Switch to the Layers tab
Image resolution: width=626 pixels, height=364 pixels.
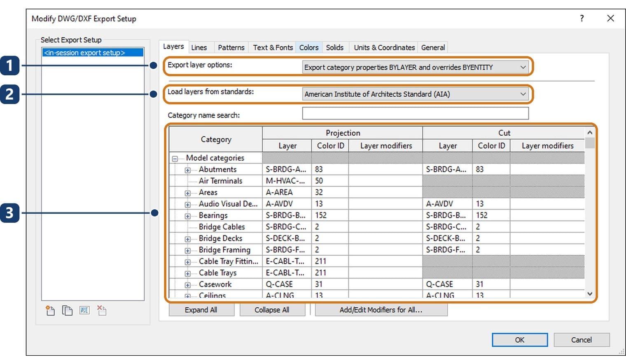[173, 47]
